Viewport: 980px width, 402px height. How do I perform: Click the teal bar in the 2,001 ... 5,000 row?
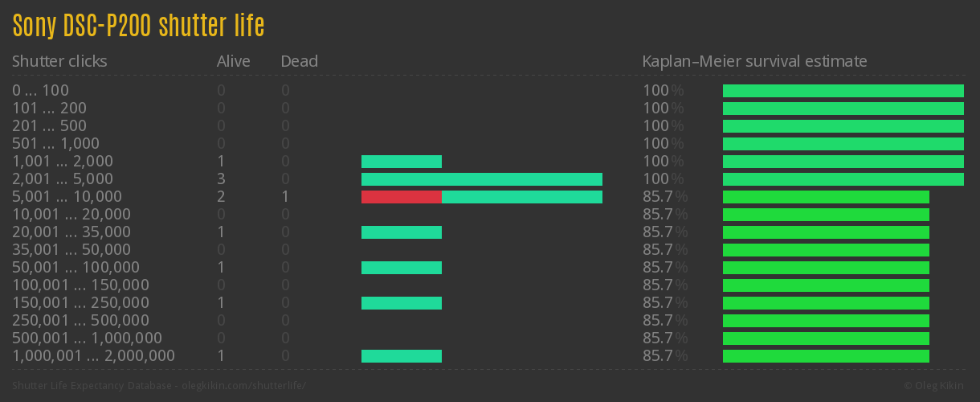click(481, 179)
